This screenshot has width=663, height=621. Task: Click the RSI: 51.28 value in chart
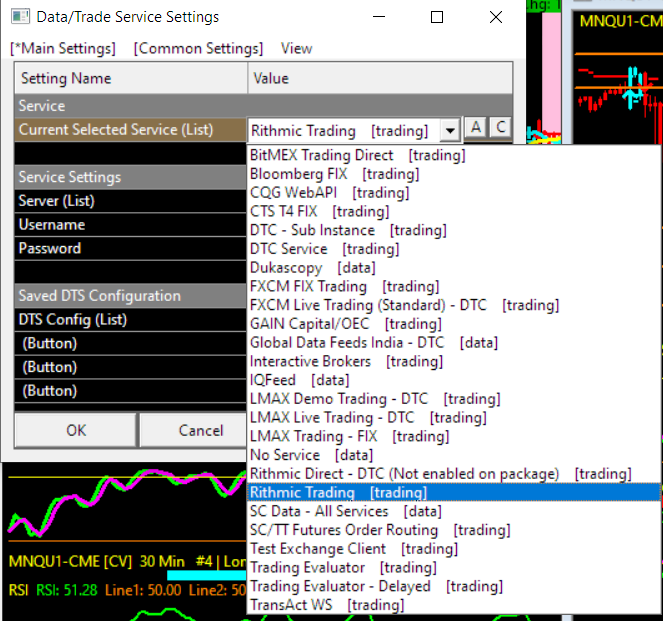click(x=67, y=590)
